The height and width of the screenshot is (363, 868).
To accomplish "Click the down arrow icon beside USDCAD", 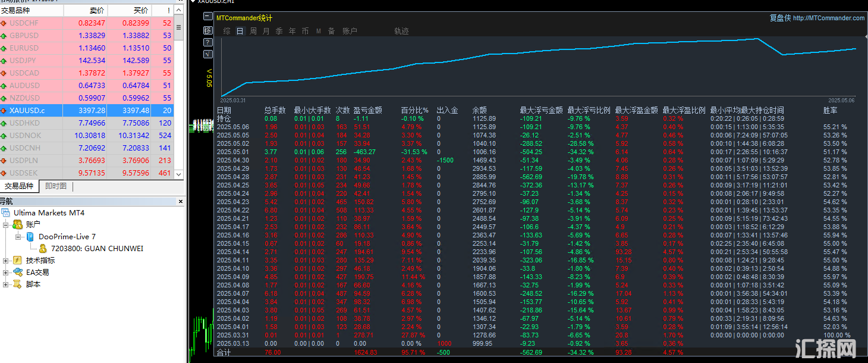I will click(4, 73).
